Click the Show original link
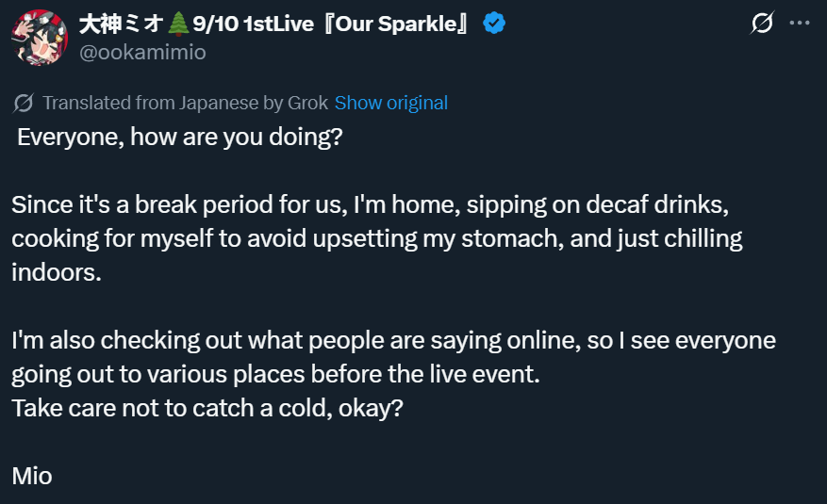The image size is (827, 504). [390, 103]
